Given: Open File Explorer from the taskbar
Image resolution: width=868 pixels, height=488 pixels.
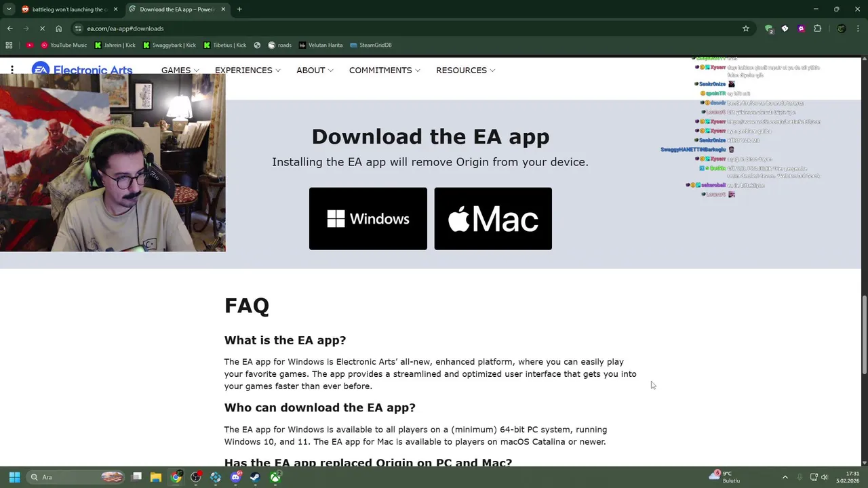Looking at the screenshot, I should tap(156, 477).
